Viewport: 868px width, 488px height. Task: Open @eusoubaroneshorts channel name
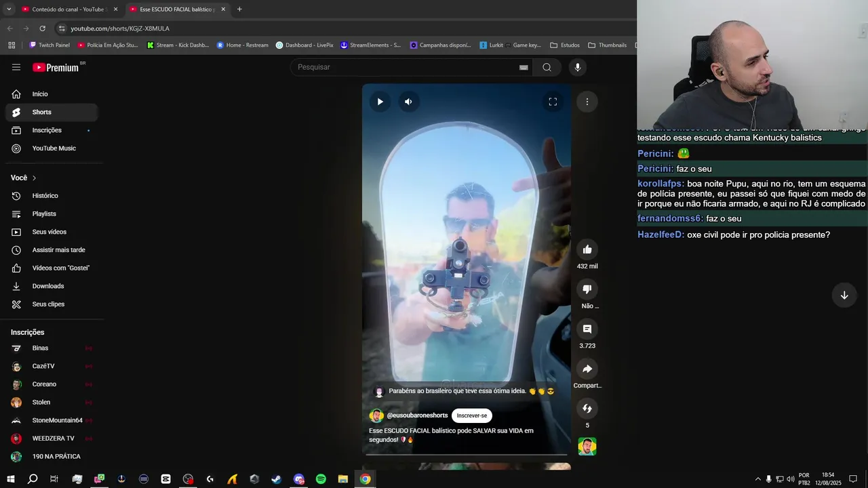(x=417, y=415)
